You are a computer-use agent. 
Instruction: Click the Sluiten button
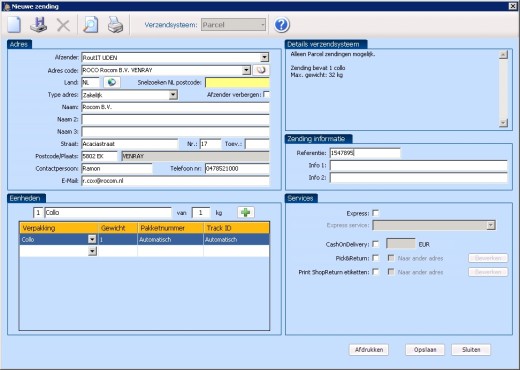pyautogui.click(x=471, y=350)
